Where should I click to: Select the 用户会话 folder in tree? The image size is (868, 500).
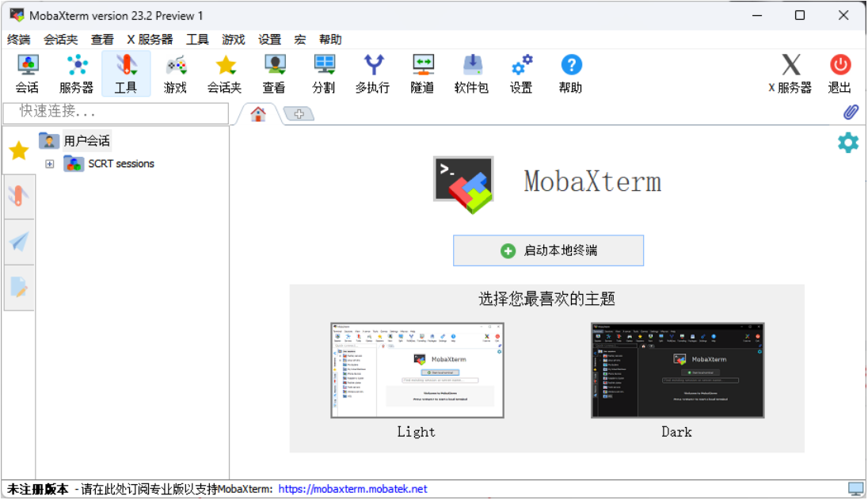click(74, 140)
